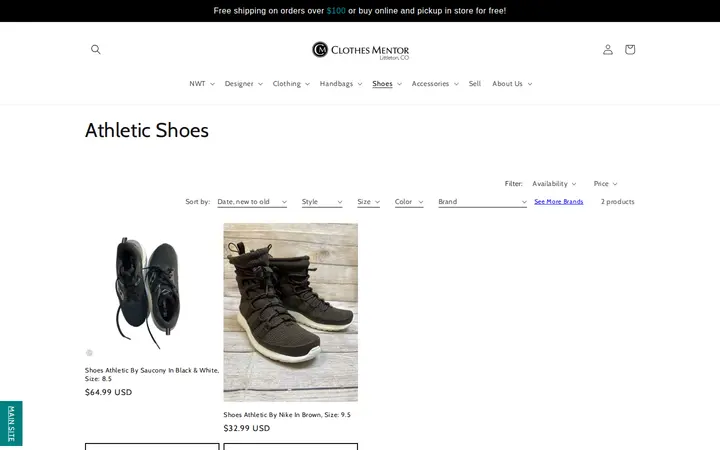Click the Athletic Shoes heading

[x=147, y=130]
